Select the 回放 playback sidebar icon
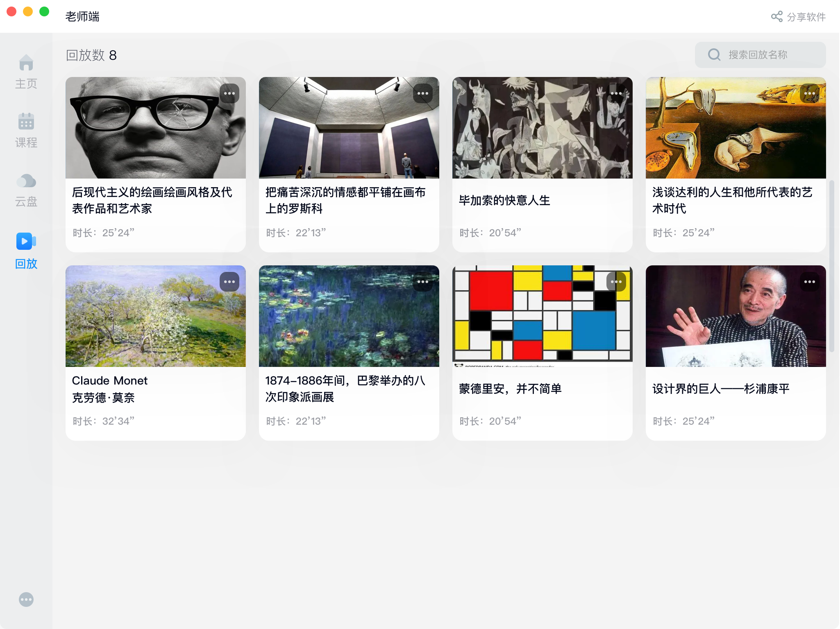Screen dimensions: 840x629 [x=26, y=241]
